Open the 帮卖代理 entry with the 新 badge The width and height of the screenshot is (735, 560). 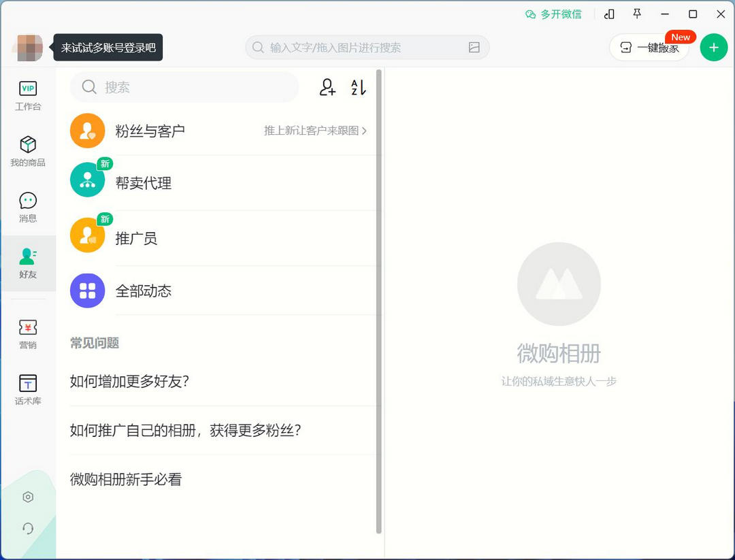point(143,183)
